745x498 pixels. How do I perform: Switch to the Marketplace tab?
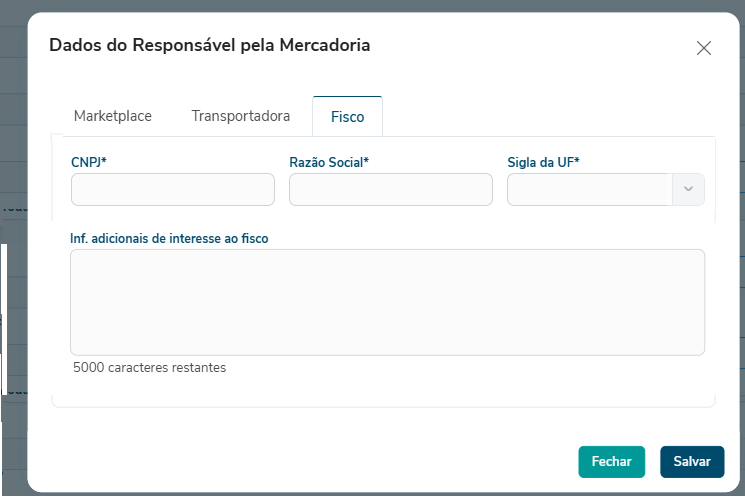coord(113,116)
